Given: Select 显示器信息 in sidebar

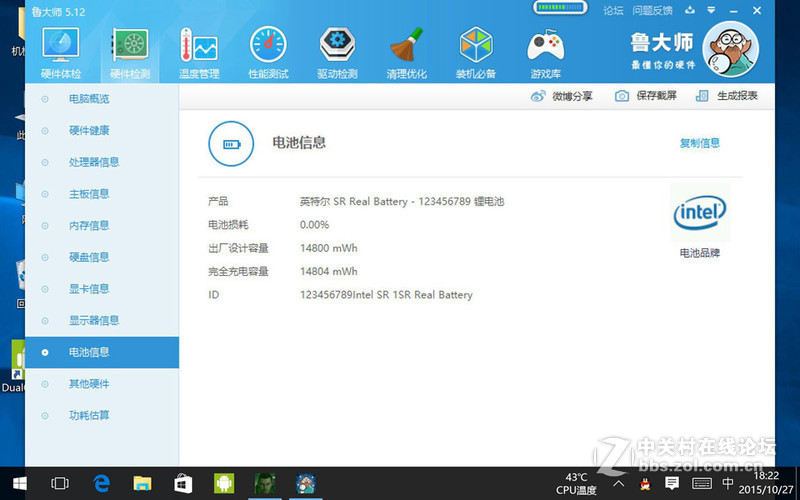Looking at the screenshot, I should (x=102, y=320).
